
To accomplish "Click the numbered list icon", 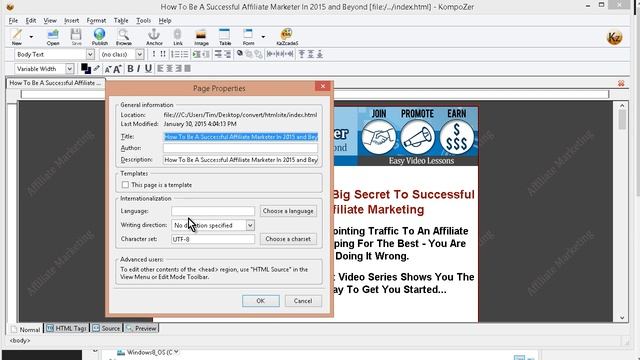I will 175,54.
